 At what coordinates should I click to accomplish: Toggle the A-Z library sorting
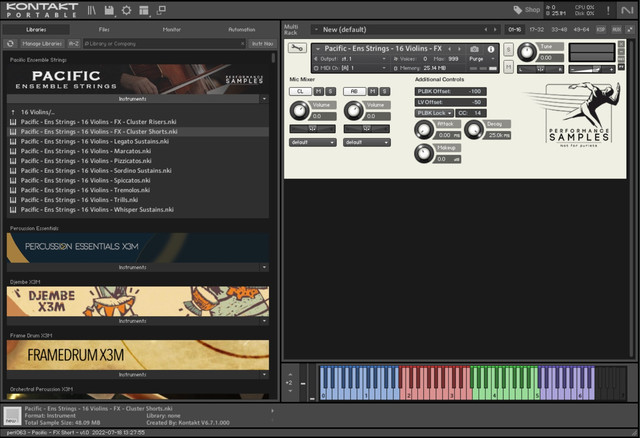click(73, 44)
